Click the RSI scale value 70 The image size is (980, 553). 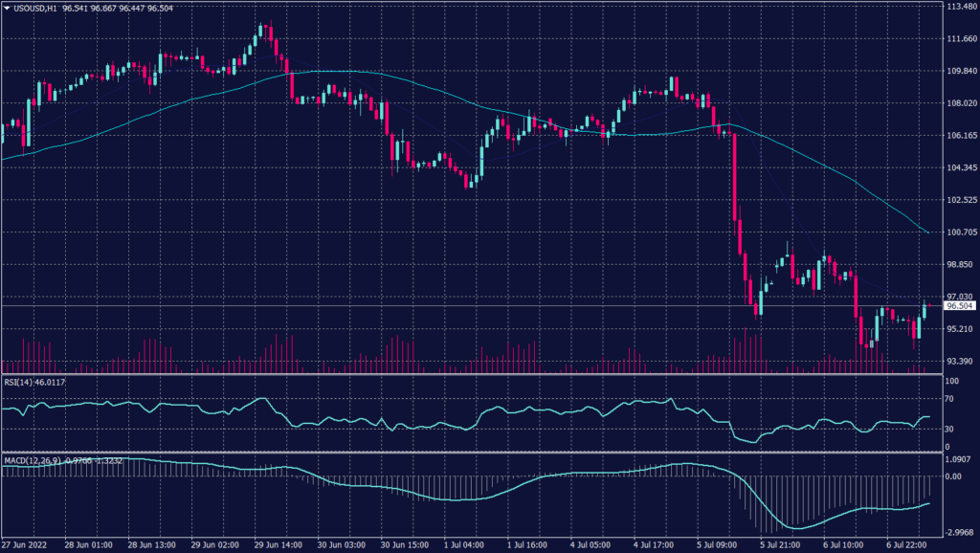point(948,397)
